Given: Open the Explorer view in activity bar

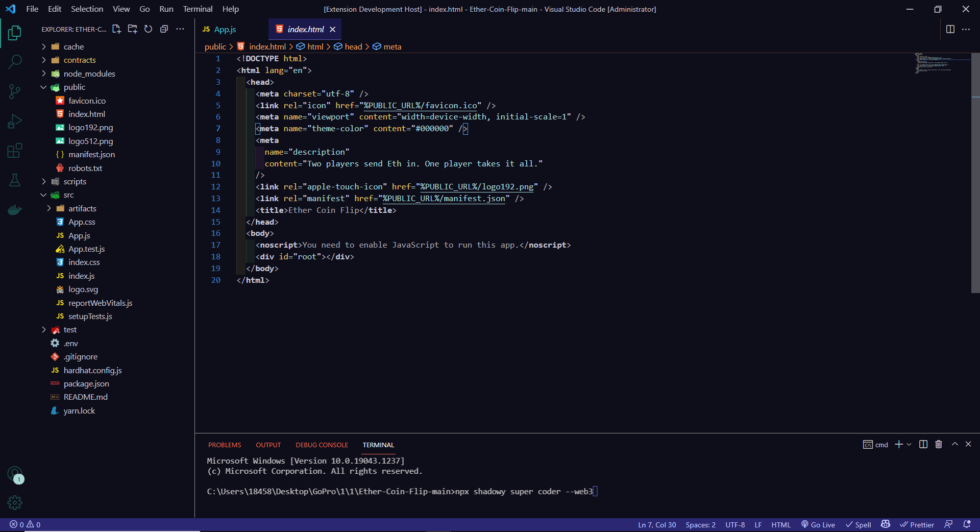Looking at the screenshot, I should (x=15, y=33).
